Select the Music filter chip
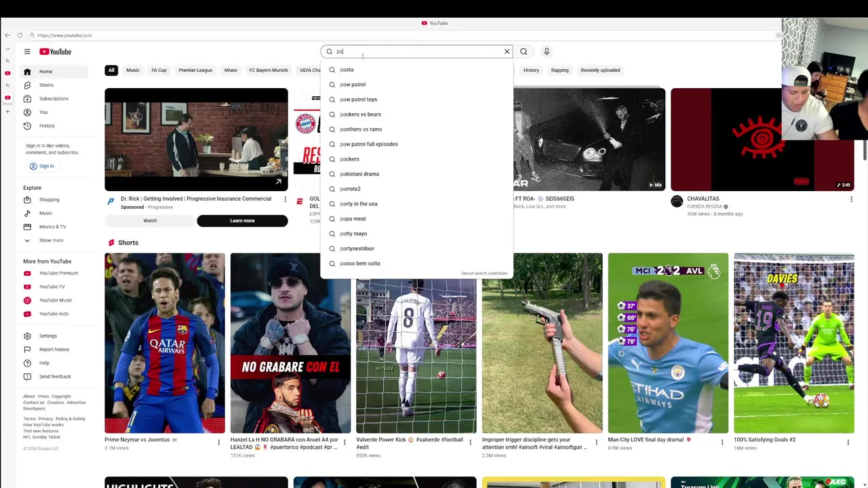This screenshot has width=868, height=488. (133, 70)
